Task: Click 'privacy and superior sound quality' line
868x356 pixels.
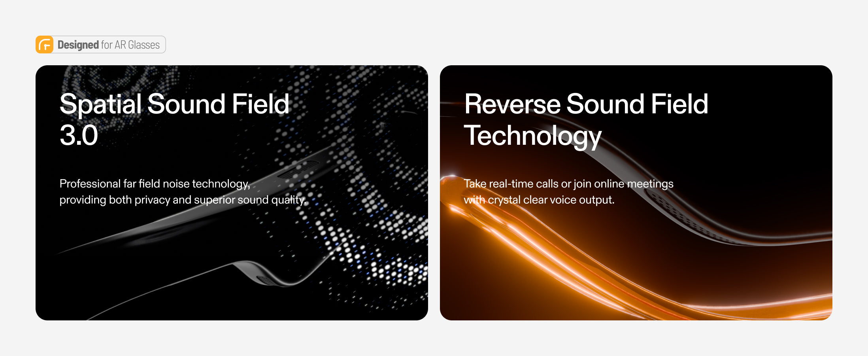Action: (220, 200)
